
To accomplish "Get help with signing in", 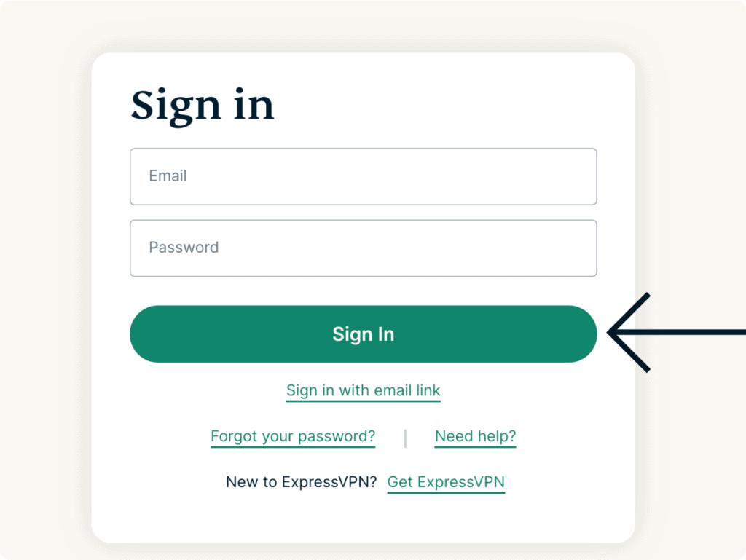I will tap(475, 436).
